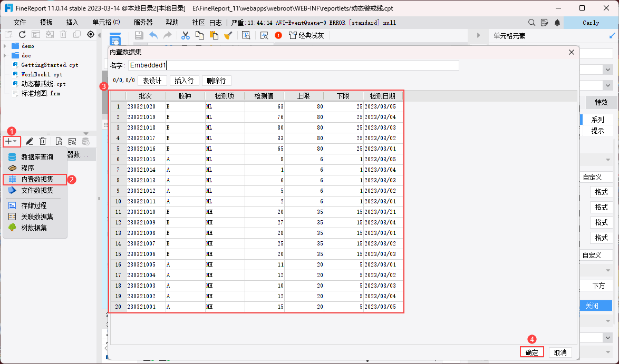This screenshot has width=619, height=364.
Task: Click the greyed database play icon in dataset toolbar
Action: click(85, 141)
